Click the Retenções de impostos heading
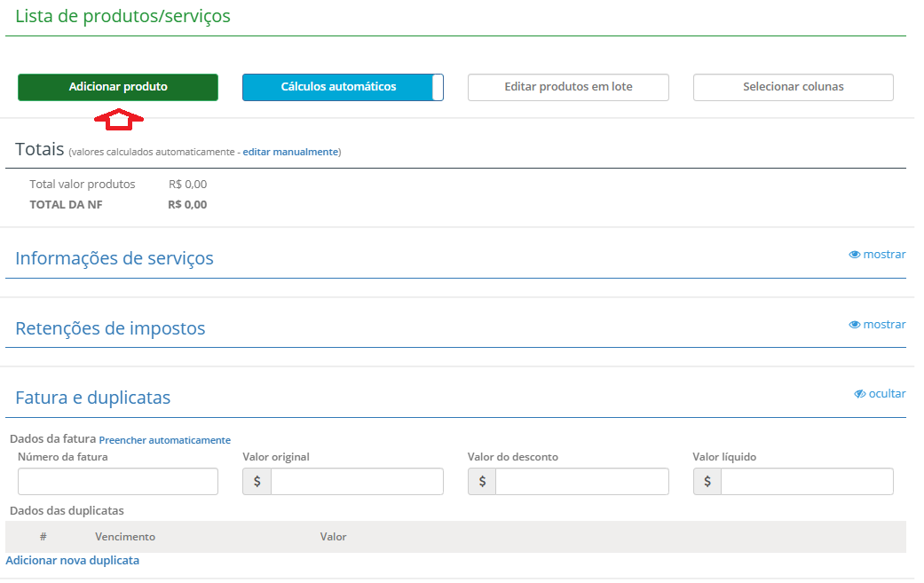This screenshot has height=583, width=924. point(110,328)
